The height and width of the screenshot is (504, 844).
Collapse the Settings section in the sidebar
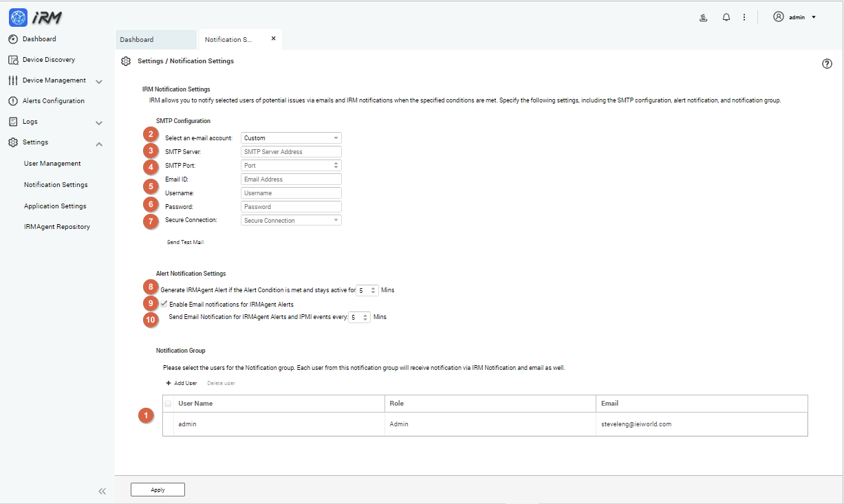[x=98, y=144]
